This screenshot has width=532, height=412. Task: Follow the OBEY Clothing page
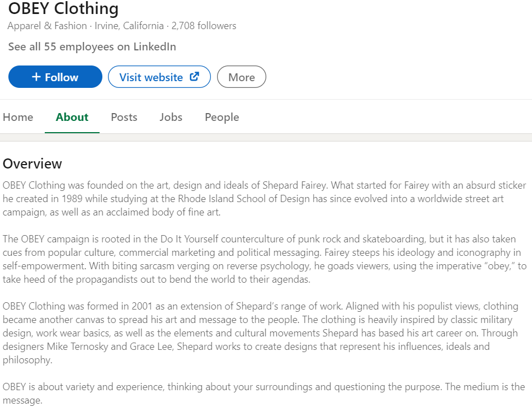pos(55,77)
